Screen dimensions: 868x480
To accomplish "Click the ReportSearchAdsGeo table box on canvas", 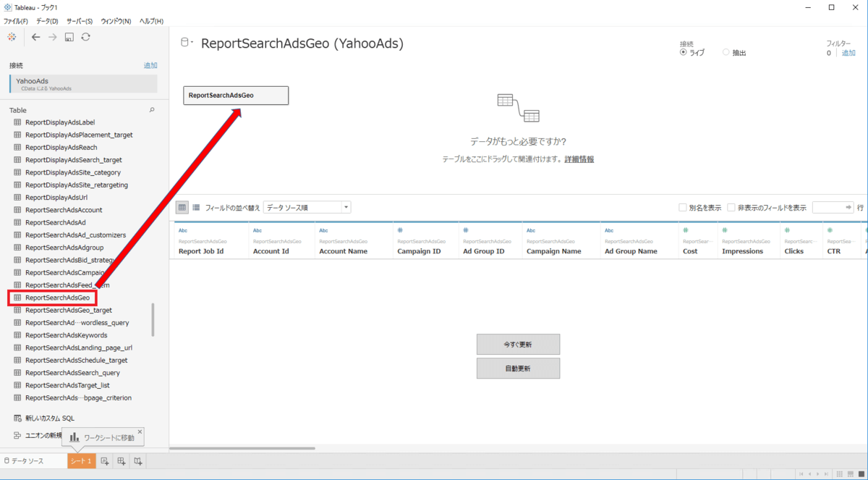I will 236,96.
